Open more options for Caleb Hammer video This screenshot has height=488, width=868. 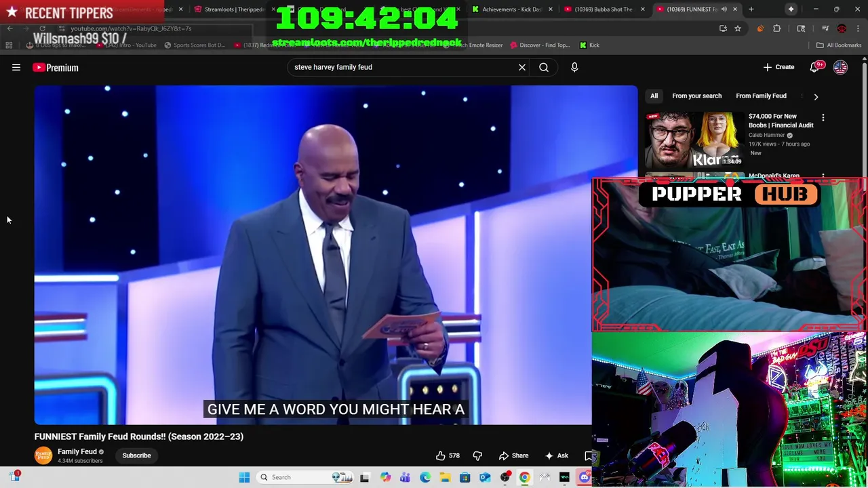point(823,118)
